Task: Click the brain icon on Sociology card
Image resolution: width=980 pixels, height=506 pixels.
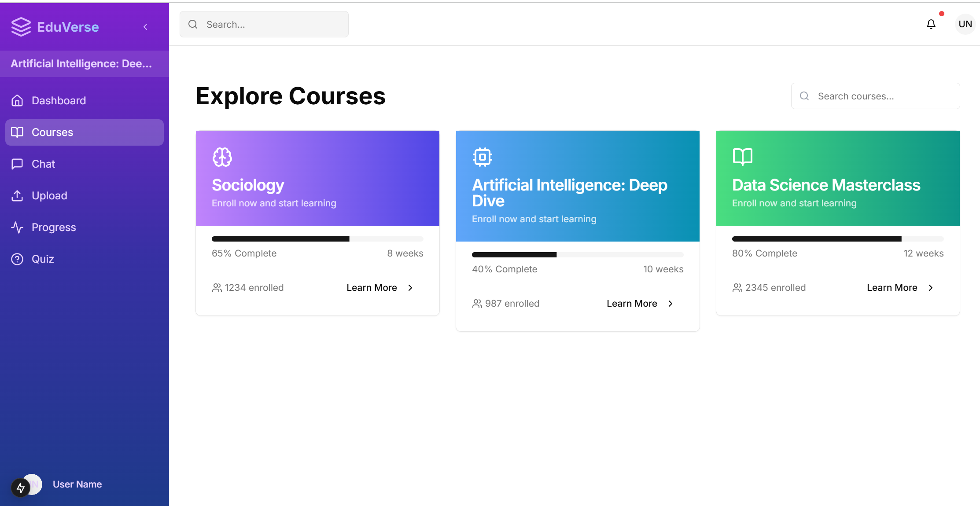Action: click(x=222, y=157)
